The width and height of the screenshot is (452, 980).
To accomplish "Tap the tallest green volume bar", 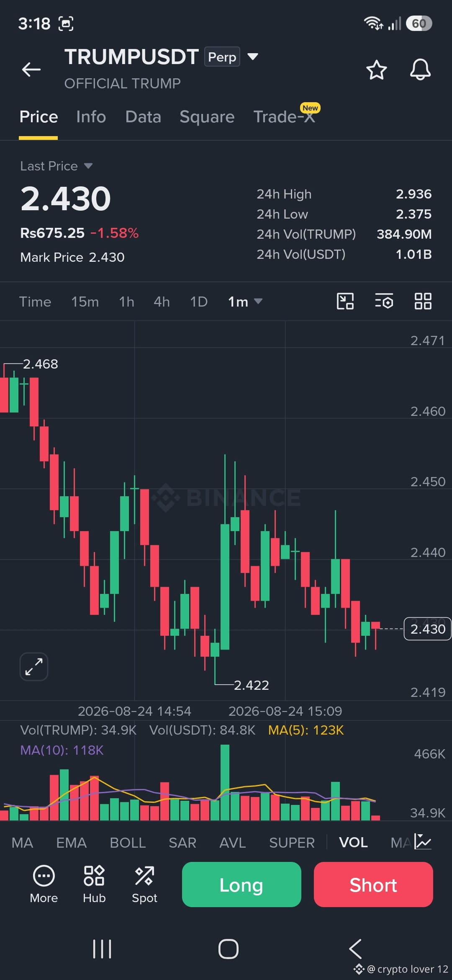I will point(225,782).
